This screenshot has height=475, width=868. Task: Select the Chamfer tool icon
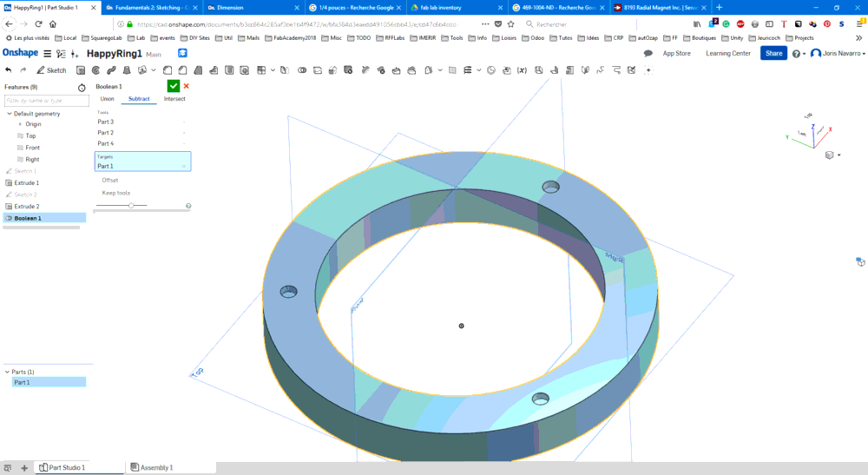[x=182, y=70]
